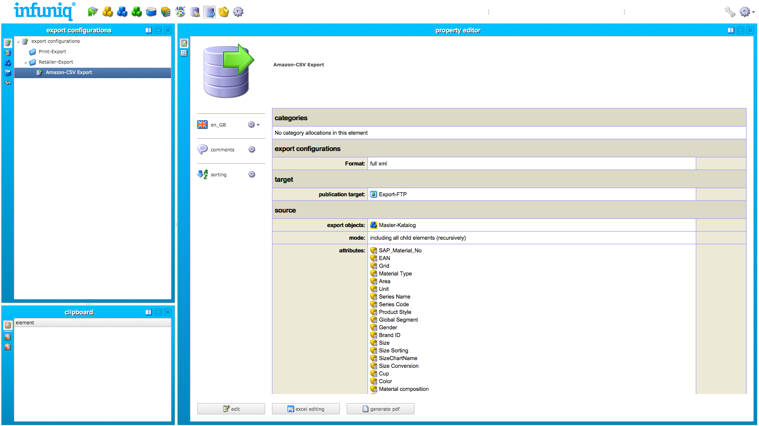Click the sorting icon in property editor
759x426 pixels.
coord(203,175)
